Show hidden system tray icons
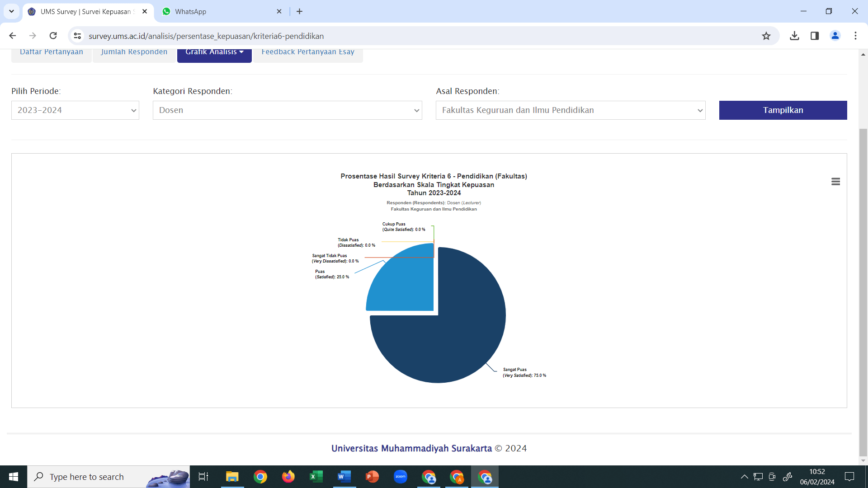The image size is (868, 488). tap(744, 477)
